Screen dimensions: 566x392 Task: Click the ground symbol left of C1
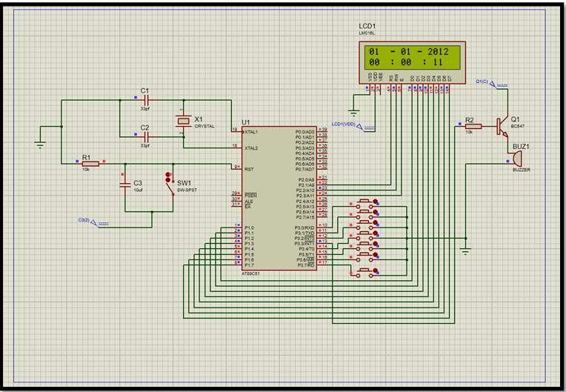point(40,144)
